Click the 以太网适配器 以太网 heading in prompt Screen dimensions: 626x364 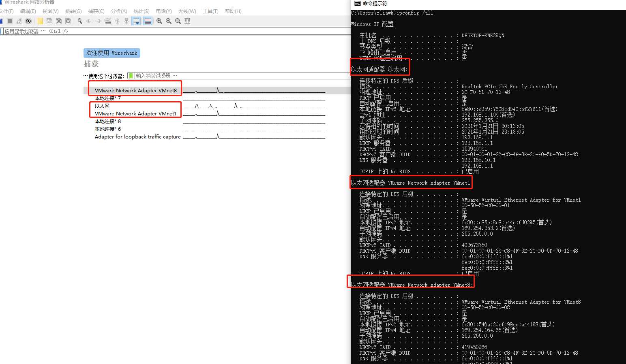pyautogui.click(x=379, y=70)
